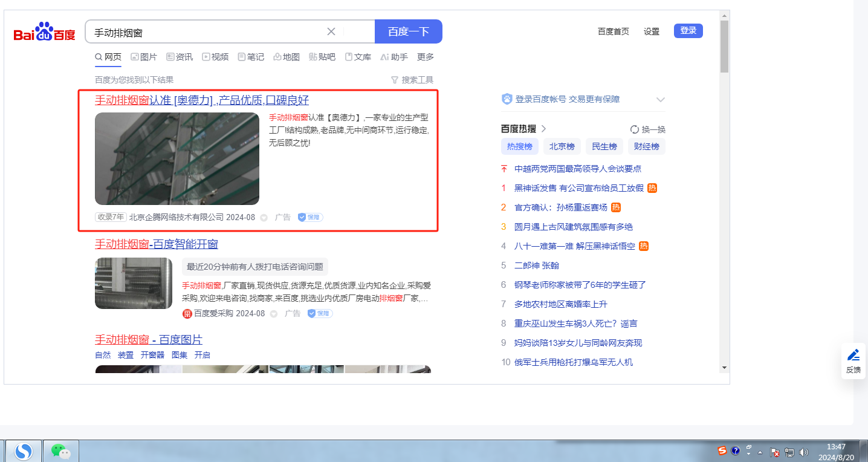This screenshot has width=868, height=462.
Task: Click the 反馈 feedback button
Action: click(853, 361)
